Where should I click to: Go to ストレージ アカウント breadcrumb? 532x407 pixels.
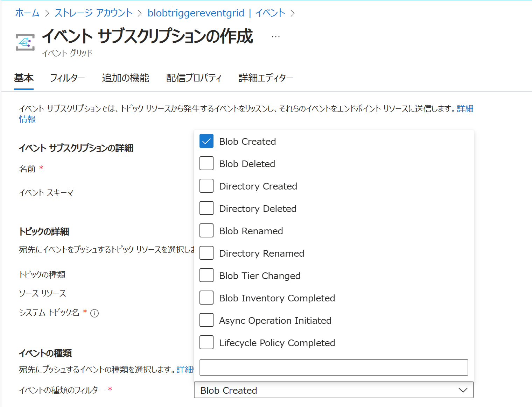pos(93,13)
